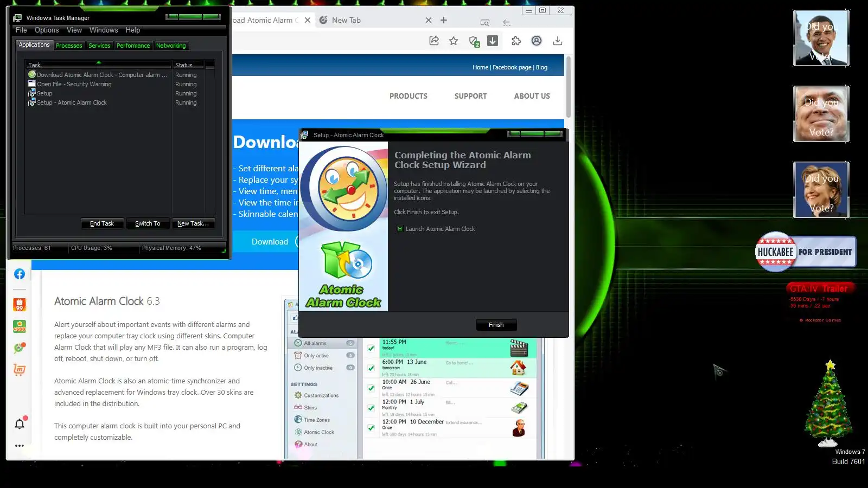Open the Blog link on the website

541,67
